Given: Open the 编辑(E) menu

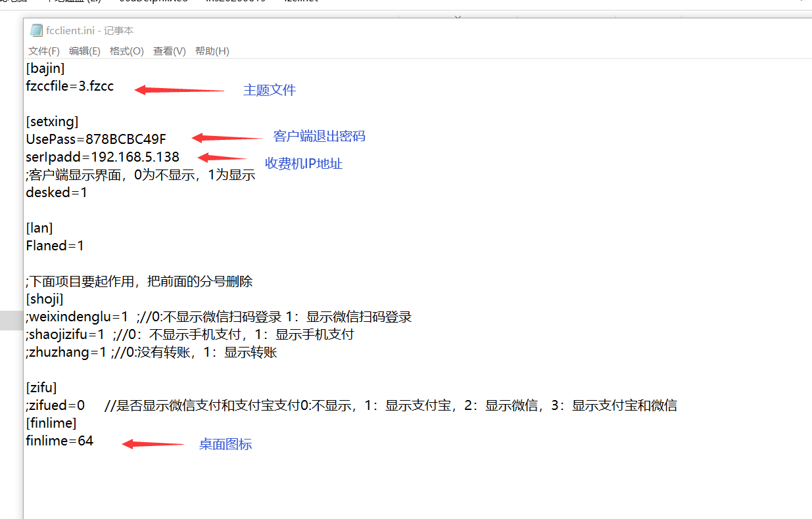Looking at the screenshot, I should pos(85,51).
